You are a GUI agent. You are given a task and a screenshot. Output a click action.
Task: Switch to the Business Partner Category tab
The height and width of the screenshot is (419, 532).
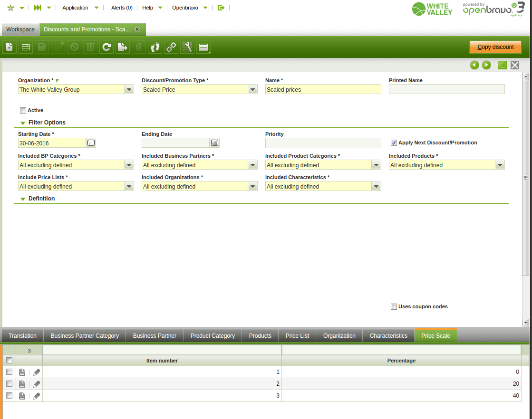[x=85, y=336]
